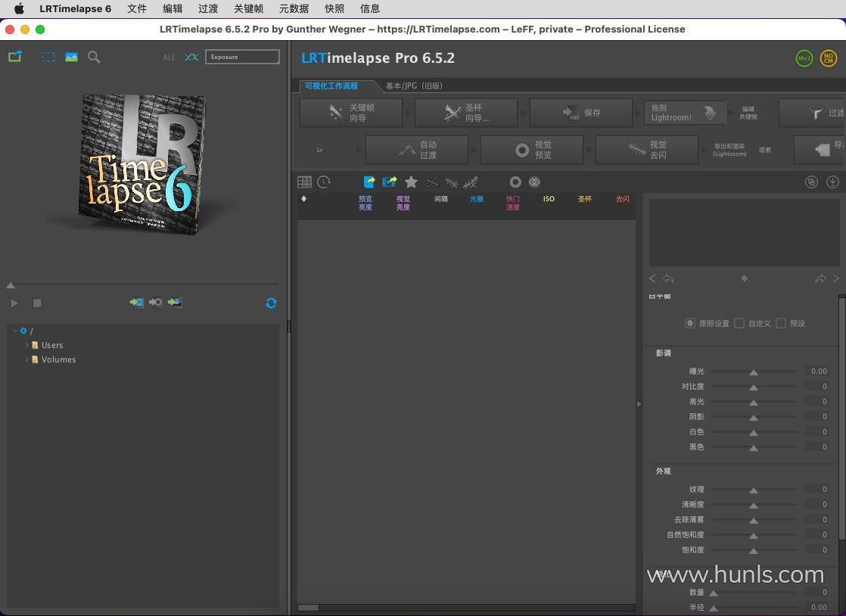This screenshot has height=616, width=846.
Task: Click the 圣杯向导 button
Action: click(x=466, y=113)
